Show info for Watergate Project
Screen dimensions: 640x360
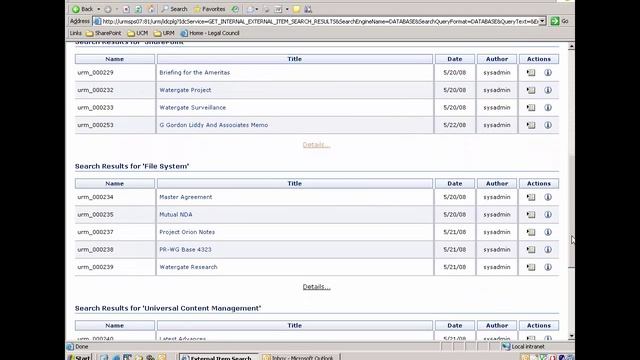[x=548, y=90]
